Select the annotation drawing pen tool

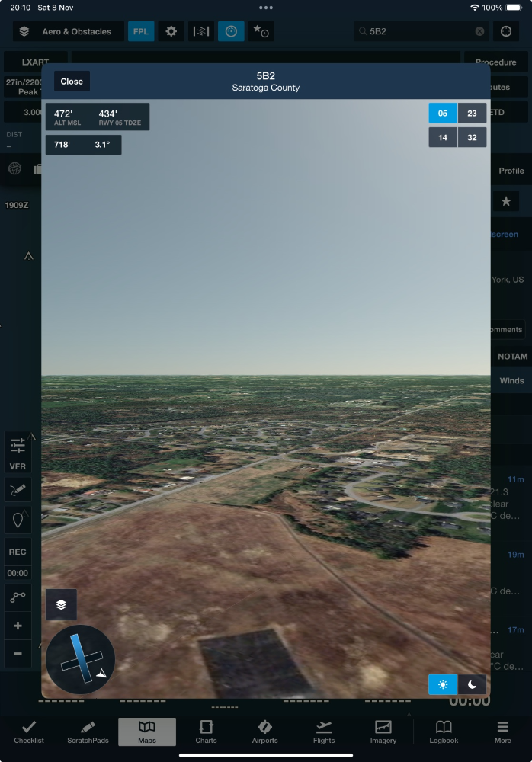pos(18,490)
